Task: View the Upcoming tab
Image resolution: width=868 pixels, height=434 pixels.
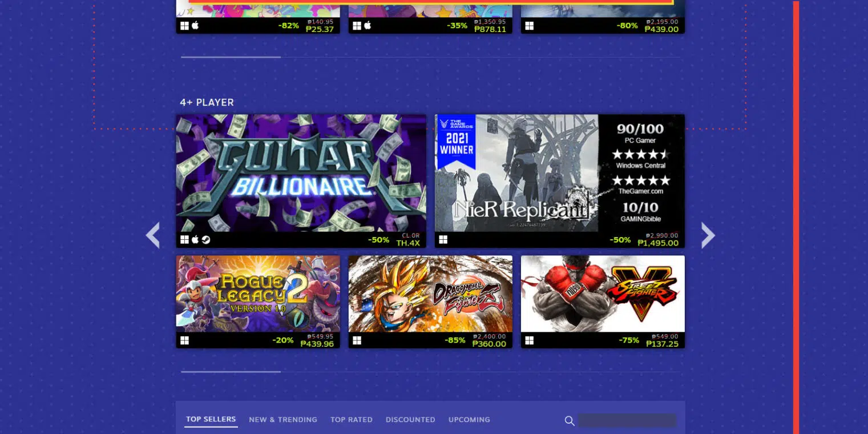Action: coord(469,420)
